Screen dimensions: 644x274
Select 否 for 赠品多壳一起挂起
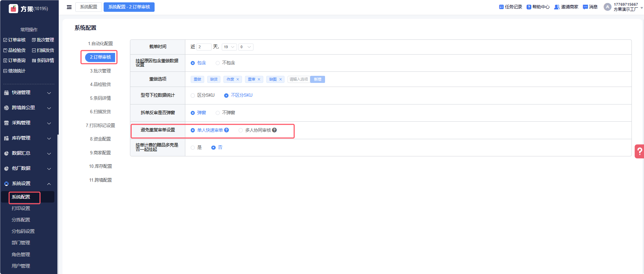pyautogui.click(x=213, y=148)
